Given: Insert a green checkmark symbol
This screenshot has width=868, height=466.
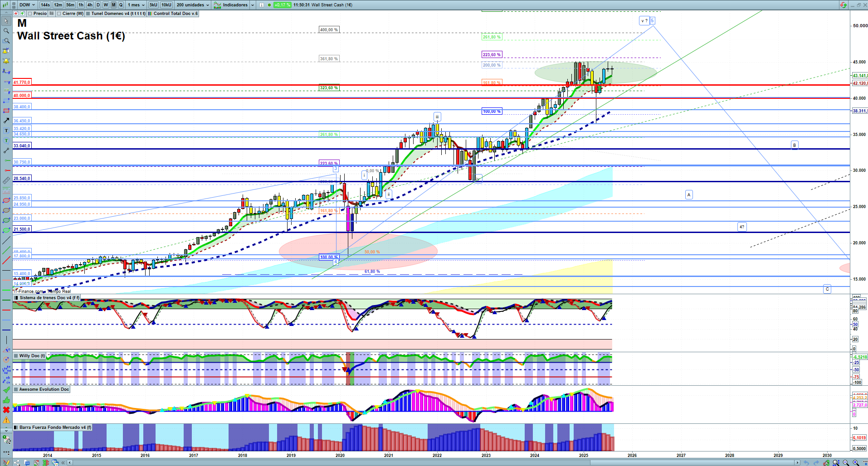Looking at the screenshot, I should click(x=6, y=390).
